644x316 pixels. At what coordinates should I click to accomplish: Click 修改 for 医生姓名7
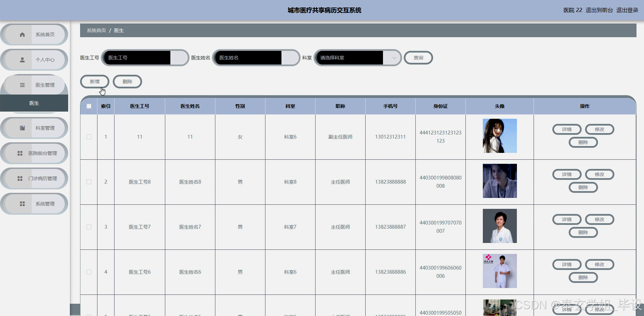(x=600, y=219)
